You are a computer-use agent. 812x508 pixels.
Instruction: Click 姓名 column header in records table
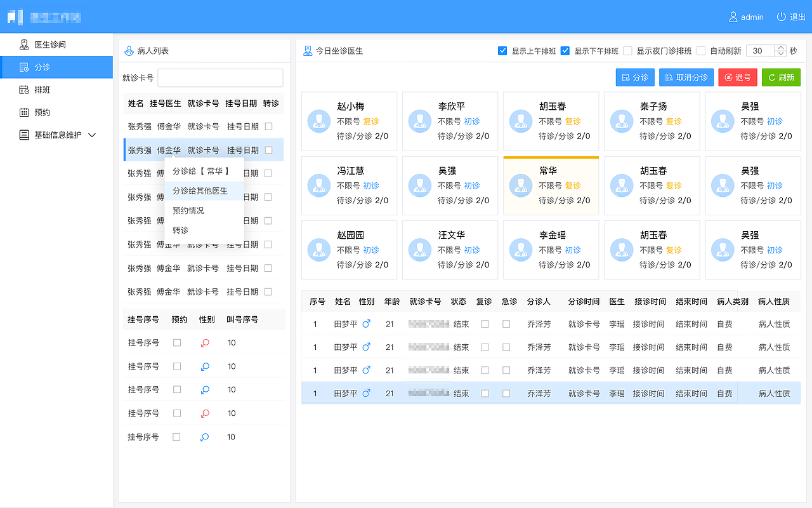343,302
